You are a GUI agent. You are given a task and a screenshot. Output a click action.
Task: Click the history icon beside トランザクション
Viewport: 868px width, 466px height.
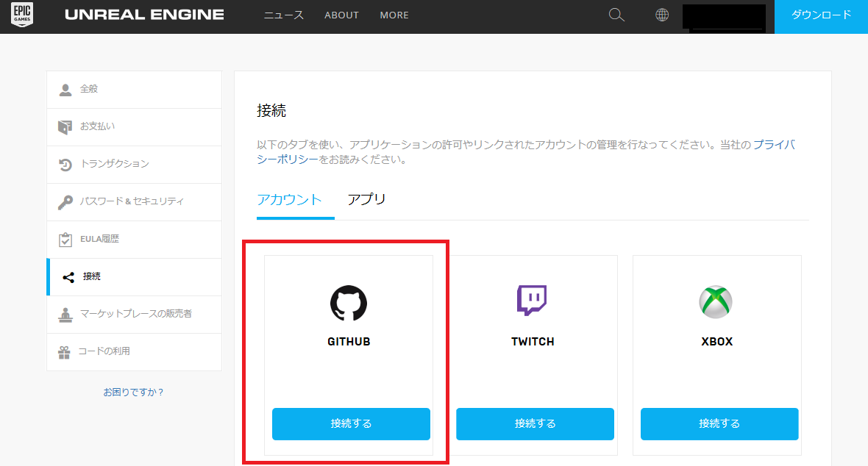(65, 165)
